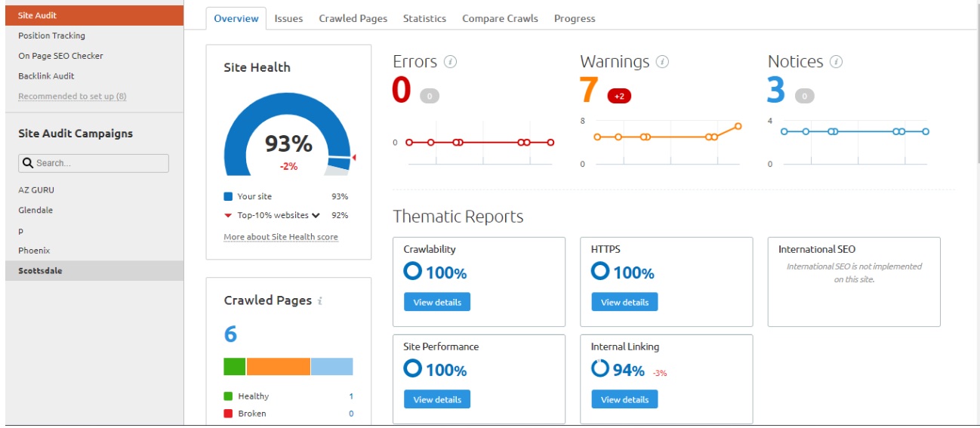Click the orange segment of crawled pages bar
Image resolution: width=980 pixels, height=428 pixels.
pos(278,367)
